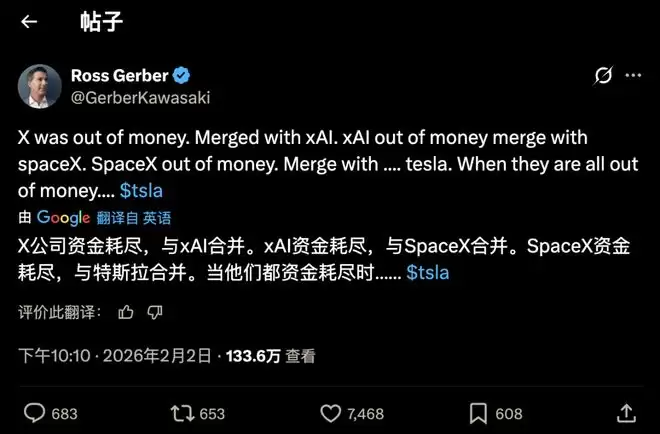Viewport: 660px width, 434px height.
Task: Open Ross Gerber's profile picture
Action: [x=40, y=86]
